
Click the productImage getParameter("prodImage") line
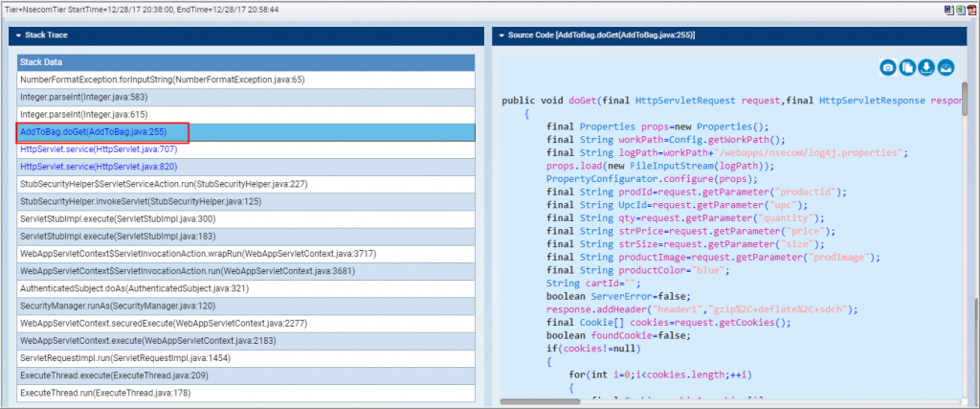click(713, 258)
